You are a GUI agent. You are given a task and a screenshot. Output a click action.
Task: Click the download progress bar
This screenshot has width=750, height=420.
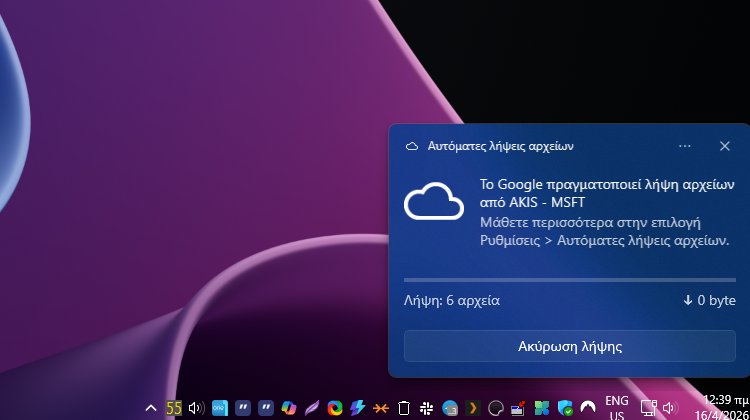(569, 280)
